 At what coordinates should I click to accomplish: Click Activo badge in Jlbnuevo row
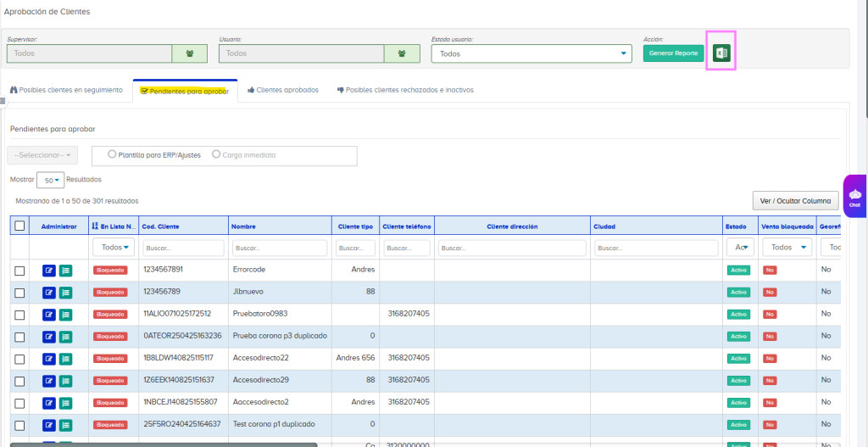point(737,292)
